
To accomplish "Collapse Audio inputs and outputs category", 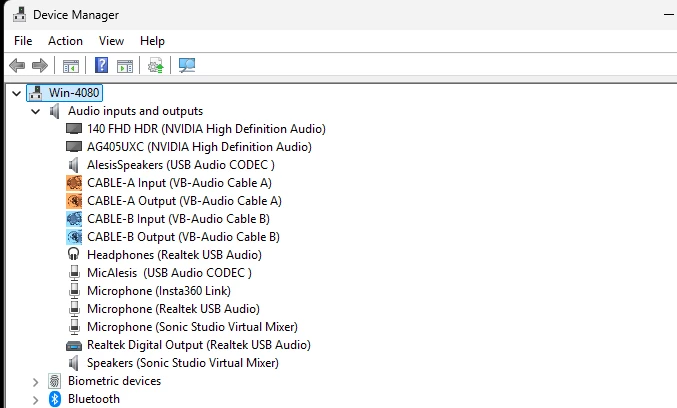I will click(x=35, y=111).
